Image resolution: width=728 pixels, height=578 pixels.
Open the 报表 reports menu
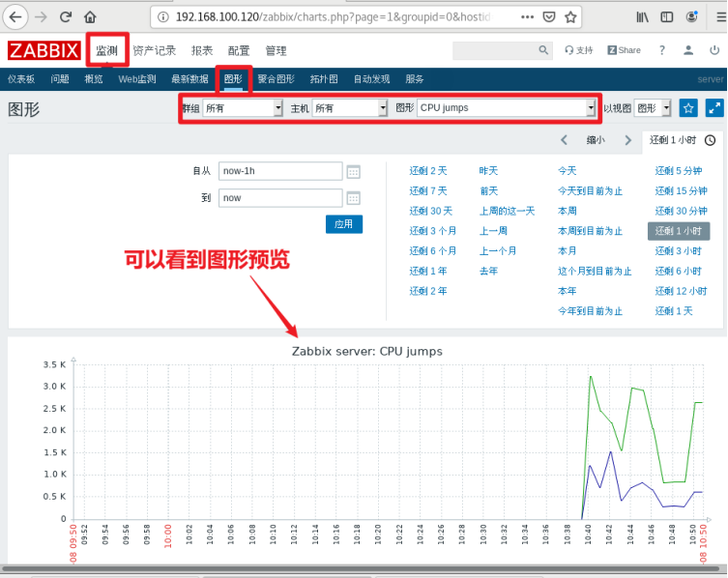click(x=202, y=50)
